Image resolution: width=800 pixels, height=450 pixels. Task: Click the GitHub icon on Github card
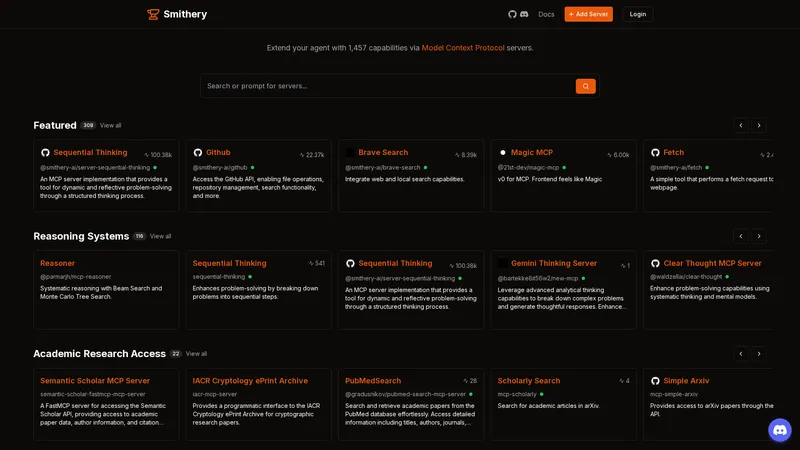tap(198, 153)
